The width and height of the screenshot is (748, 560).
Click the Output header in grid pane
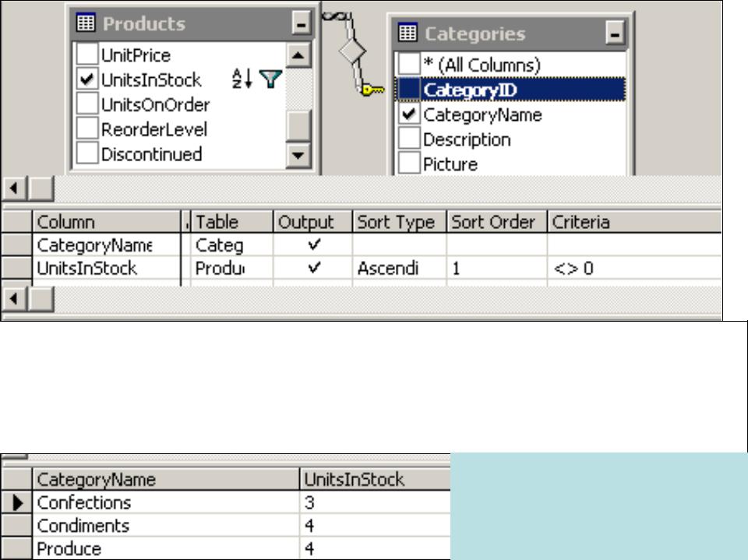point(313,222)
